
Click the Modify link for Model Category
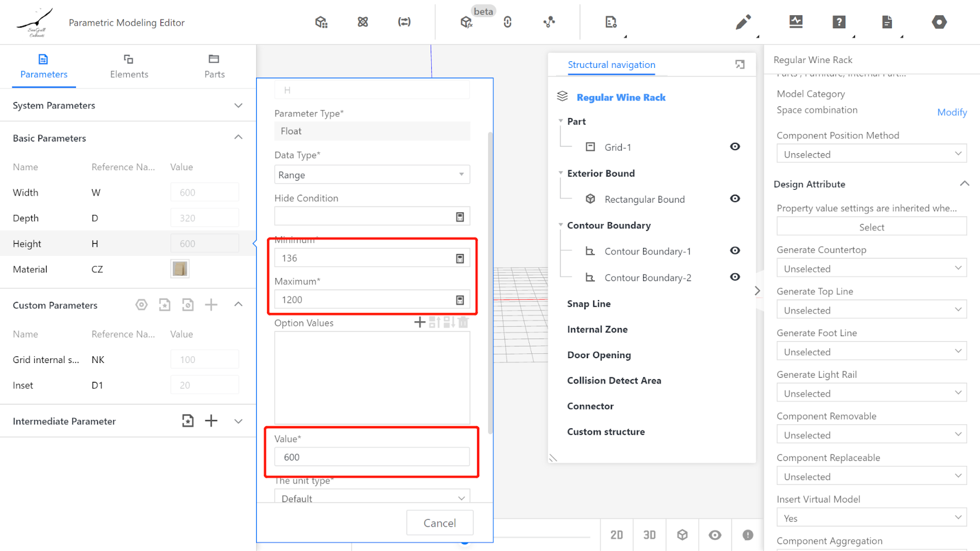(x=952, y=112)
